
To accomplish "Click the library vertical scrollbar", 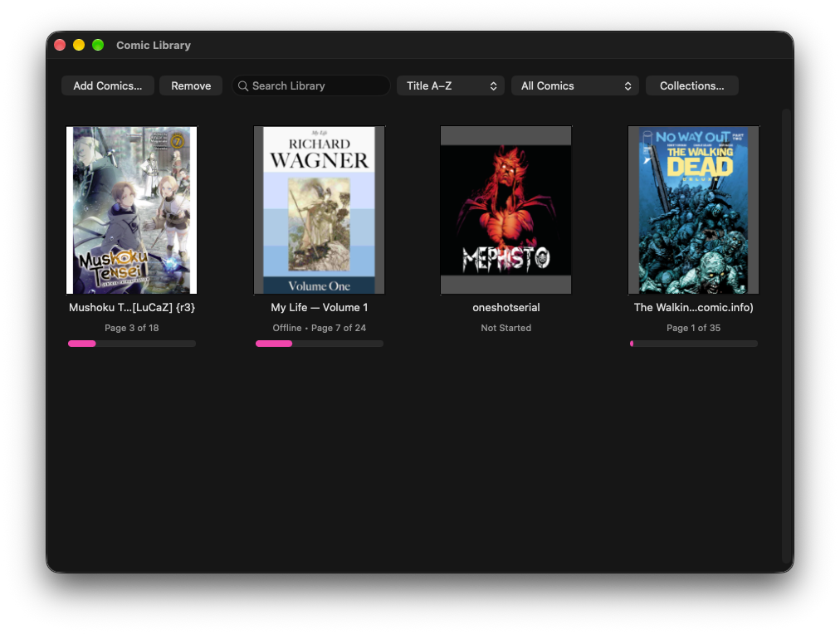I will tap(786, 335).
